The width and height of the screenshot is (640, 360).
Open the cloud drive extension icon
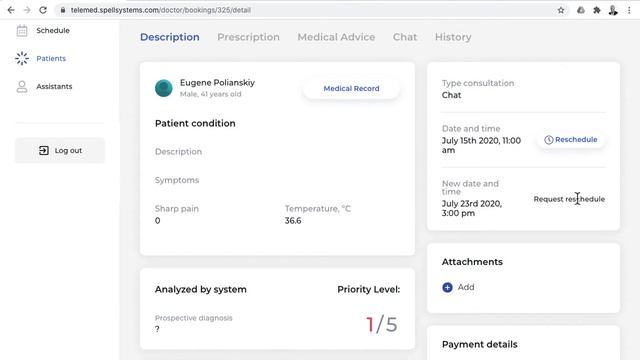581,10
